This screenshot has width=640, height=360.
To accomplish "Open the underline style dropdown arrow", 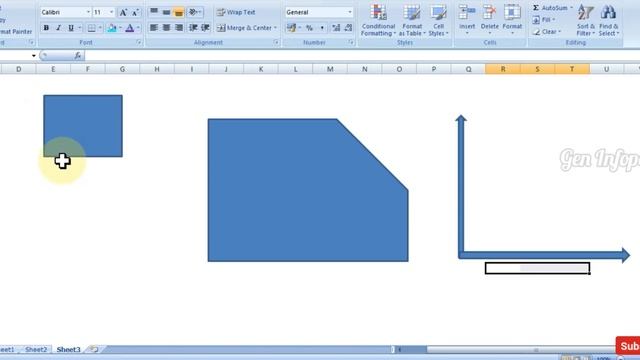I will [80, 28].
